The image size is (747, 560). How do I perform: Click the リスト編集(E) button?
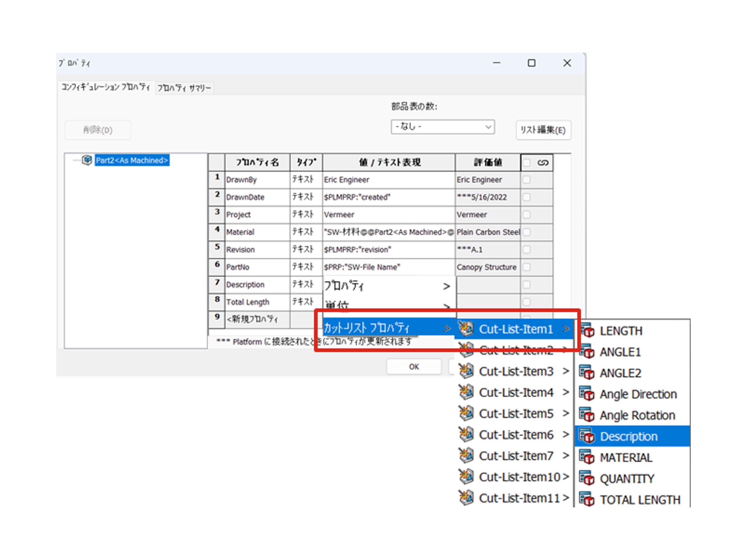[x=543, y=130]
